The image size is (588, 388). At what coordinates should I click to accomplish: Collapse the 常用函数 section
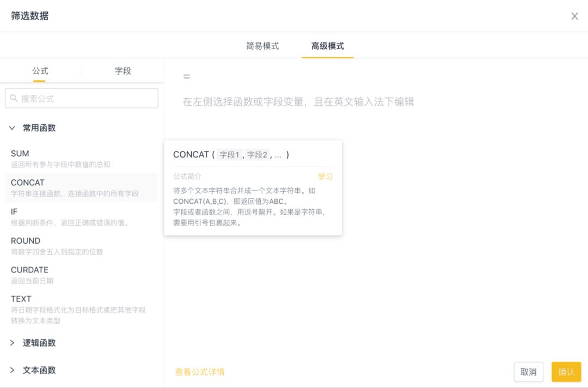[x=12, y=128]
